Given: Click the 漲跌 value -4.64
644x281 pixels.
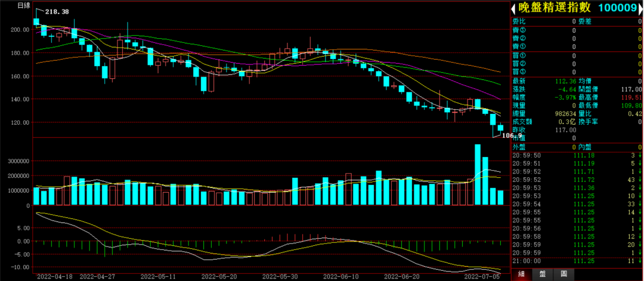Looking at the screenshot, I should pos(566,89).
